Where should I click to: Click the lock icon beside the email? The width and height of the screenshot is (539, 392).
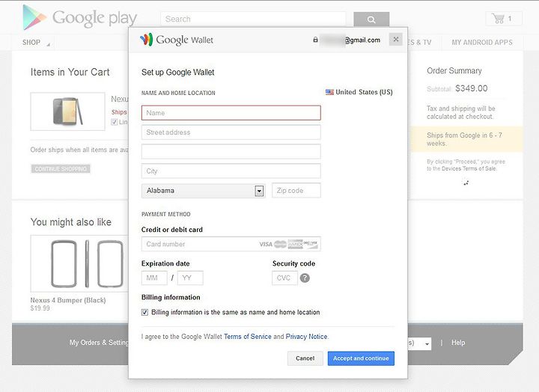315,40
